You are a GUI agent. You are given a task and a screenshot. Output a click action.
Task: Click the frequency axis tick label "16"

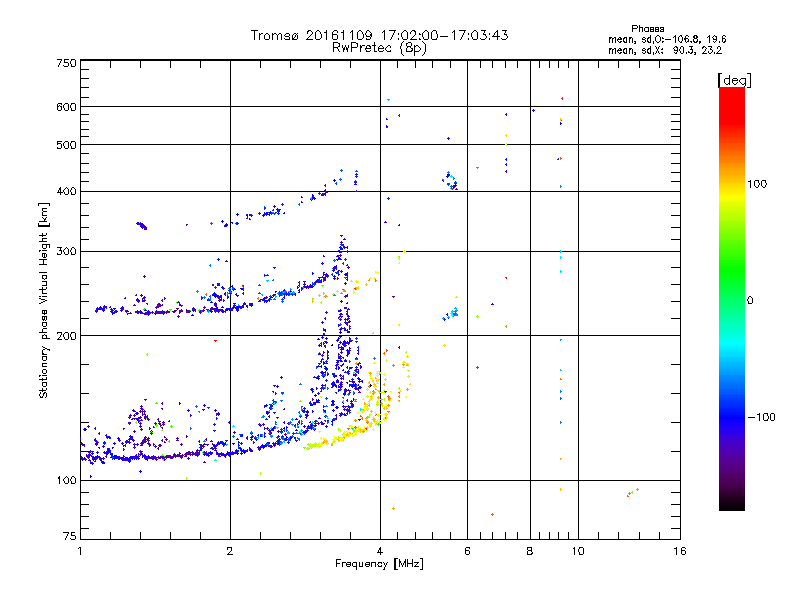680,551
